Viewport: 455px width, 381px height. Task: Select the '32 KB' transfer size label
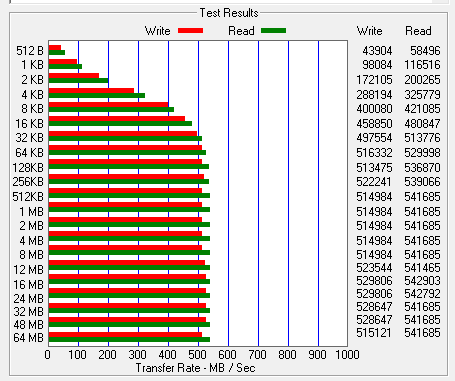point(29,138)
